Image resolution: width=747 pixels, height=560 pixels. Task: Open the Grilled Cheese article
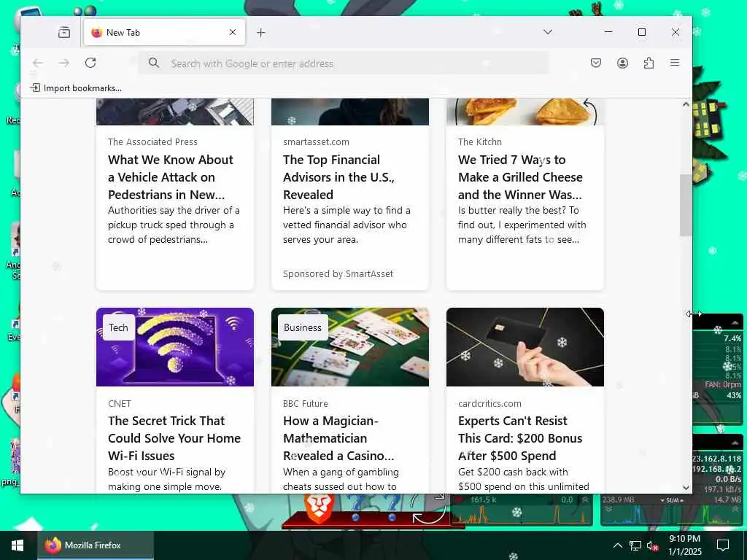pos(520,177)
